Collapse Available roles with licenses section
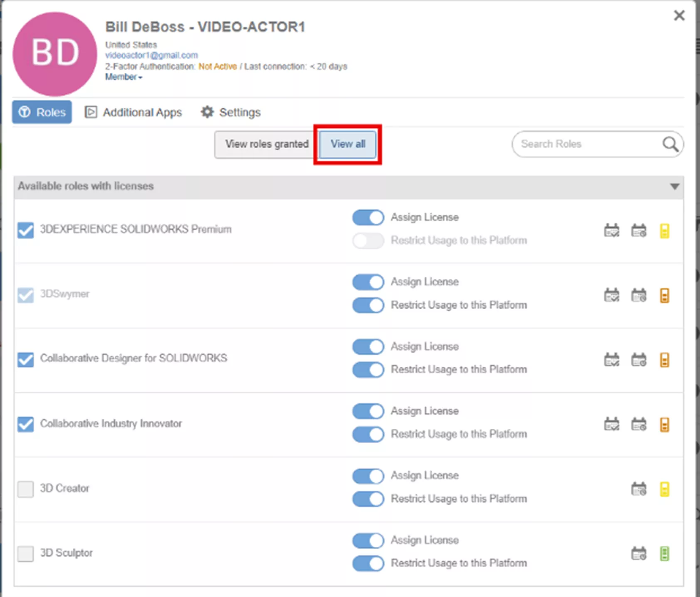The image size is (700, 597). coord(675,187)
